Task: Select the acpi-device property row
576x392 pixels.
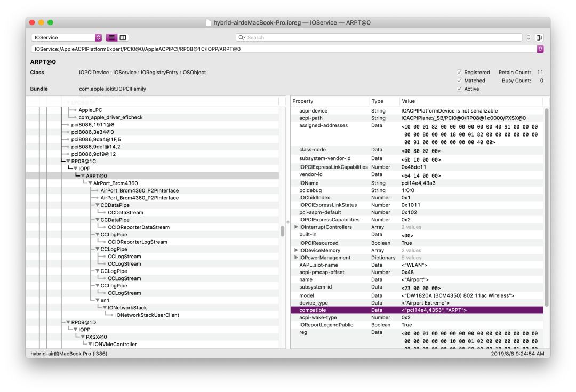Action: coord(417,110)
